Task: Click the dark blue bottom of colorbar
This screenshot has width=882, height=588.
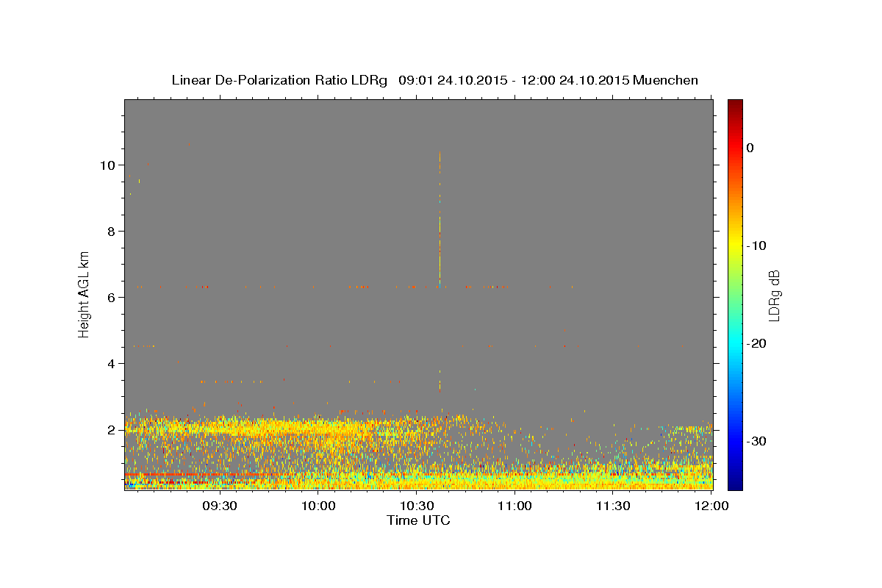Action: [735, 484]
